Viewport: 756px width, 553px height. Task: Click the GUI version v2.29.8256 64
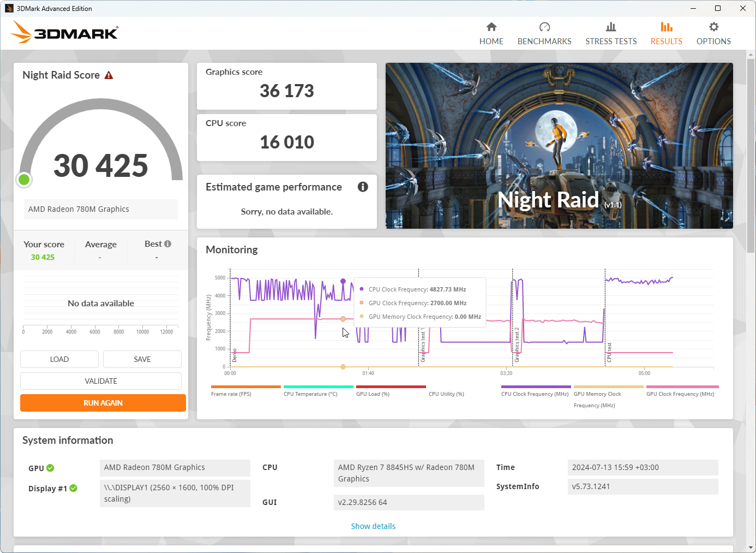[409, 502]
